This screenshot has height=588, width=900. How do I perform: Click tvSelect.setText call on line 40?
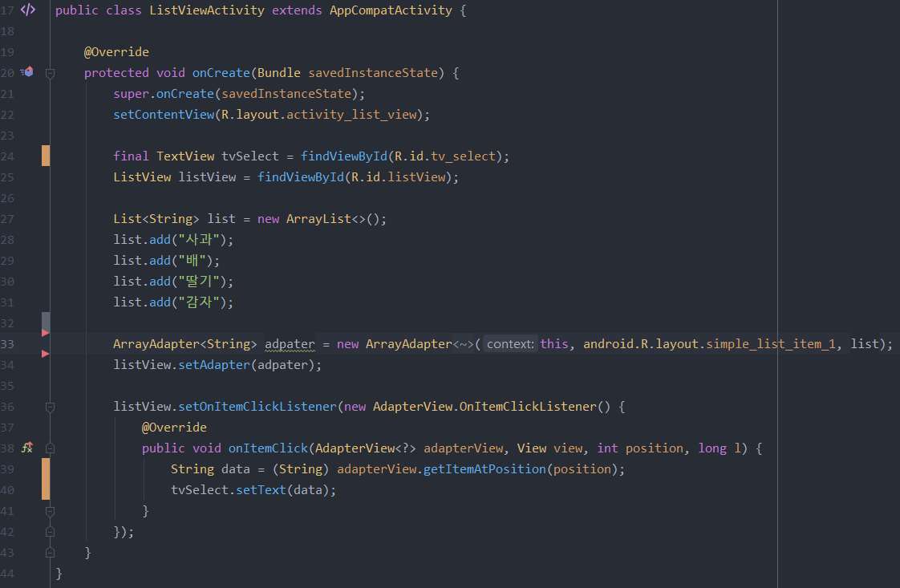click(229, 490)
